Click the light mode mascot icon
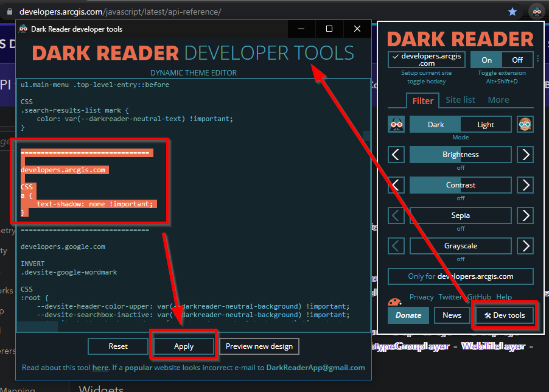The image size is (549, 392). point(525,124)
